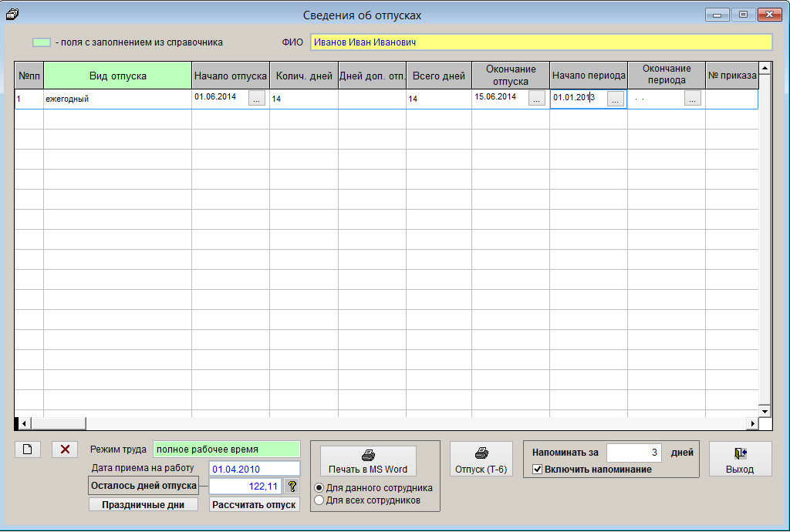790x532 pixels.
Task: Click the Отпуск (Т-6) printer button
Action: click(x=481, y=460)
